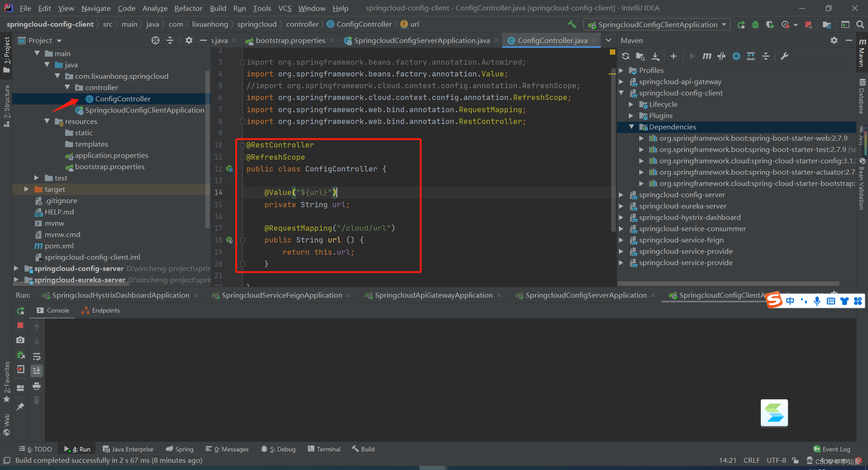Expand Maven Profiles node
Screen dimensions: 868x470
point(621,71)
